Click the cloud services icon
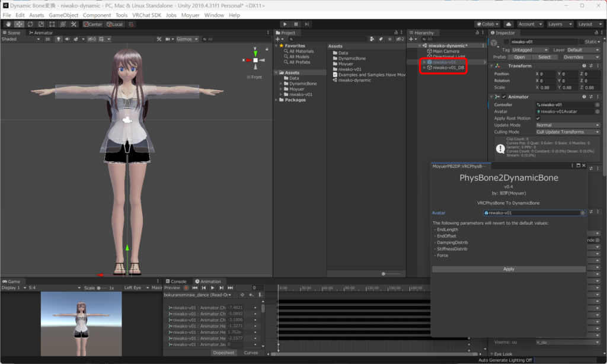Image resolution: width=607 pixels, height=364 pixels. pos(509,24)
